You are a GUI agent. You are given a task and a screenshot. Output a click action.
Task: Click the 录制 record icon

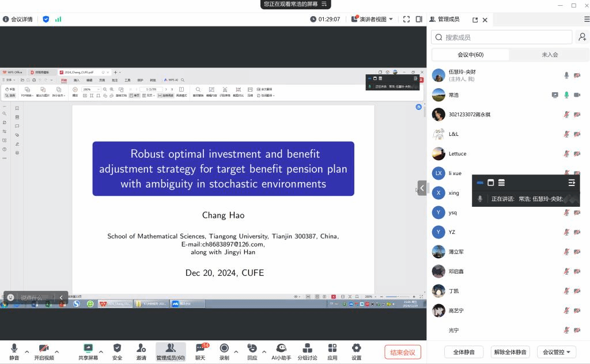tap(224, 348)
